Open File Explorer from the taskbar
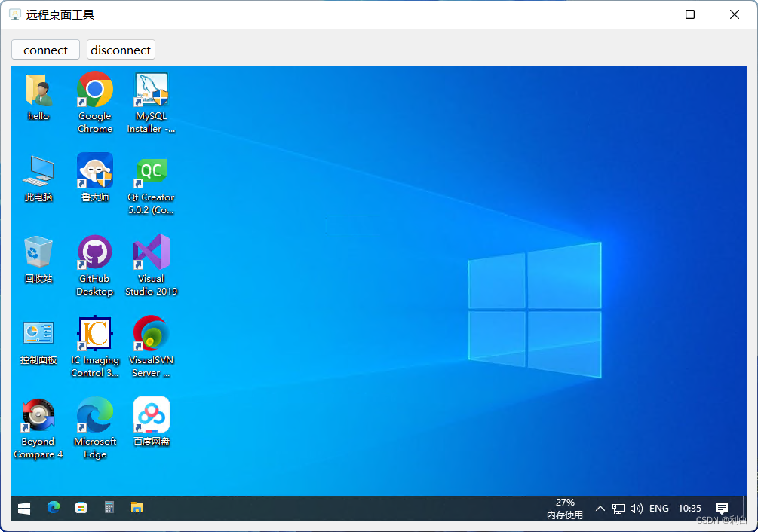This screenshot has width=758, height=532. (137, 508)
